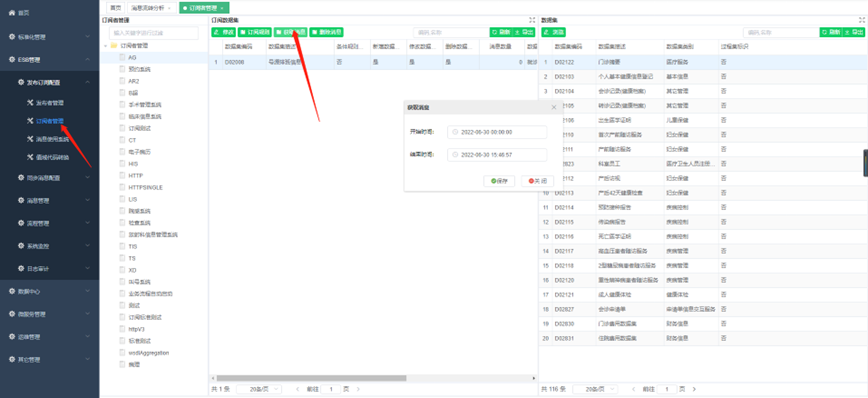Maximize the 数据集 panel
Viewport: 868px width, 398px height.
point(863,19)
